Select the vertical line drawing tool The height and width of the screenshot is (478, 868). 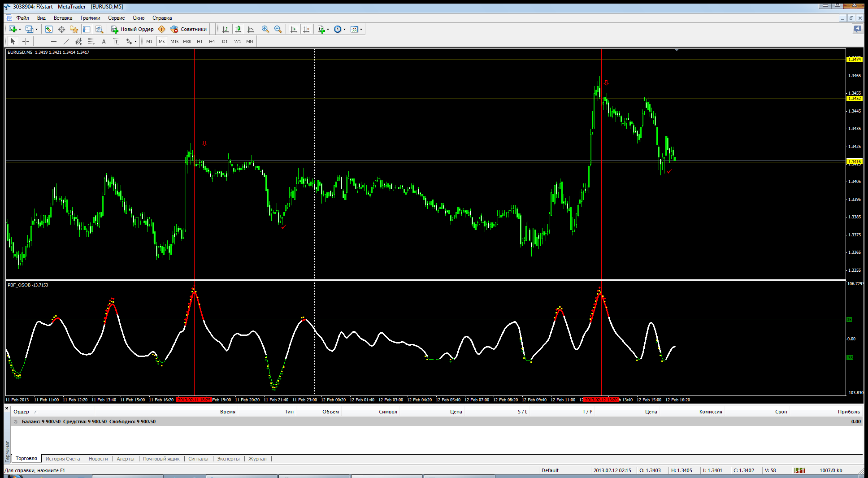tap(41, 41)
